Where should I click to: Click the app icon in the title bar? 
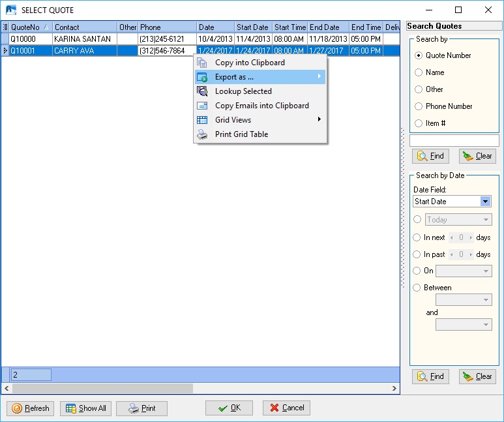(10, 10)
